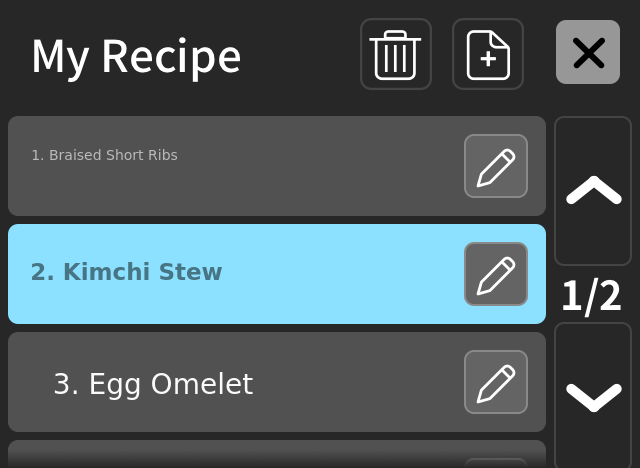The height and width of the screenshot is (468, 640).
Task: Click the pencil icon for Kimchi Stew
Action: coord(496,274)
